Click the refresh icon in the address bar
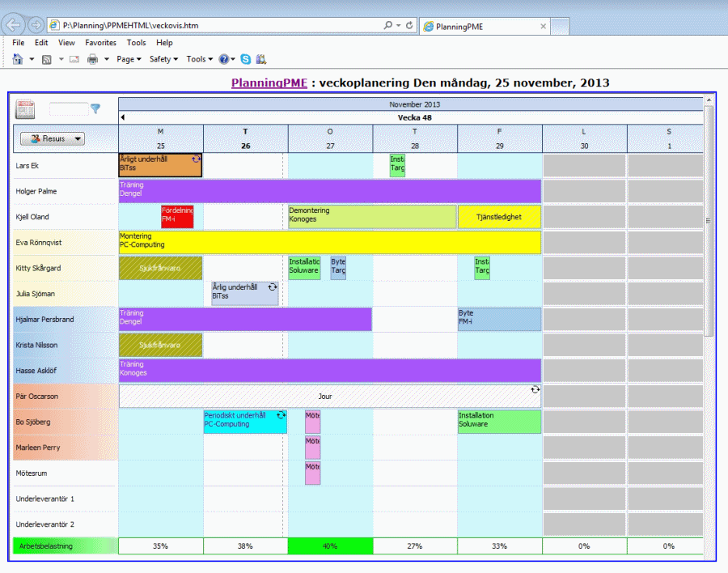This screenshot has width=728, height=573. click(x=408, y=25)
